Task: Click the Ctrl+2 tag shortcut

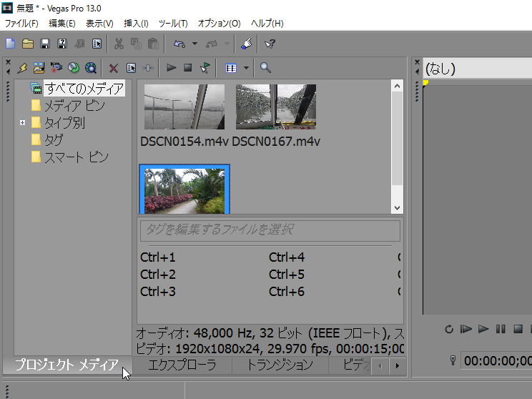Action: pyautogui.click(x=158, y=275)
